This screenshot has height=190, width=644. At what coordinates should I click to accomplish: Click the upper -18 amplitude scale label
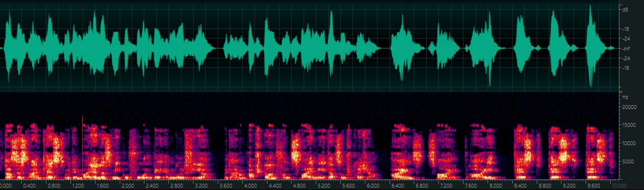[x=626, y=29]
